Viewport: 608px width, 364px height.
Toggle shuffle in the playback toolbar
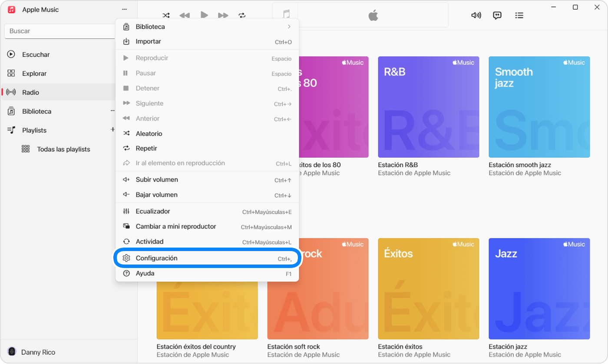tap(166, 15)
